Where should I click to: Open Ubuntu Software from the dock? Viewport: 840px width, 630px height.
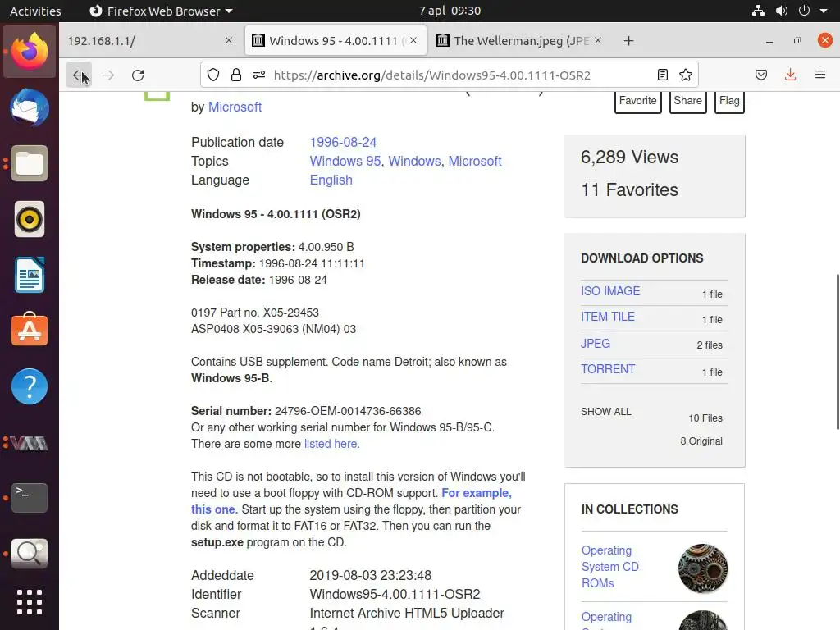pyautogui.click(x=30, y=330)
